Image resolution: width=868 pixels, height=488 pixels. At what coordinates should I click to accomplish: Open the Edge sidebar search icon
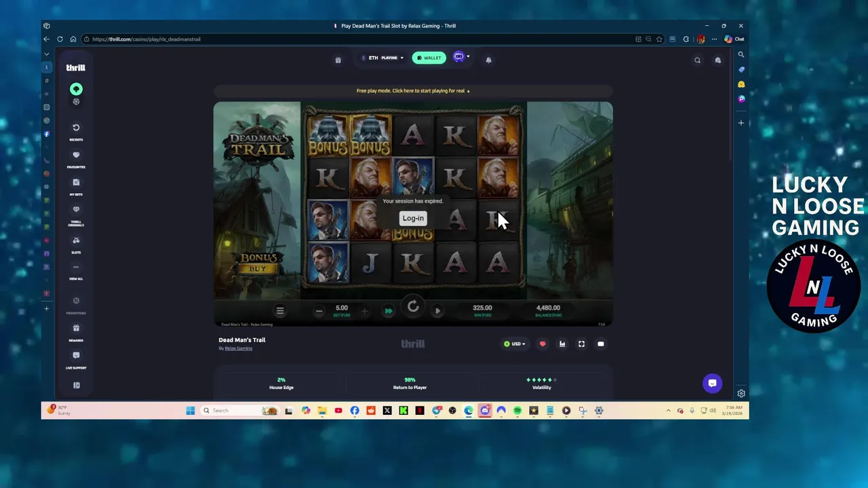point(741,55)
